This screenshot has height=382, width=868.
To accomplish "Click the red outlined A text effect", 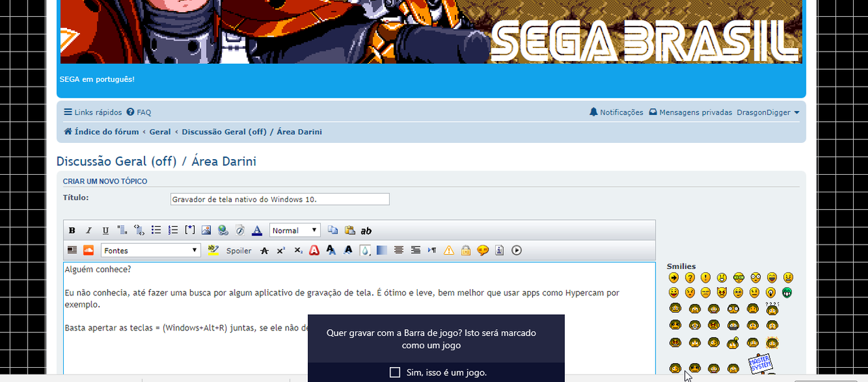I will pos(315,250).
